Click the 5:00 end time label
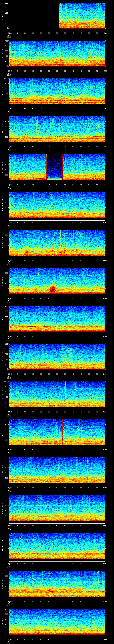The width and height of the screenshot is (114, 644). tap(105, 33)
